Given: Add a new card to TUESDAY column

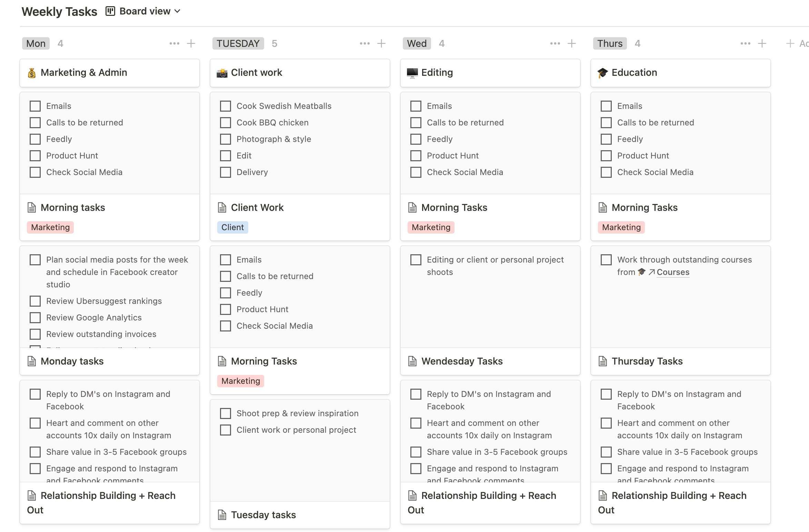Looking at the screenshot, I should (381, 43).
